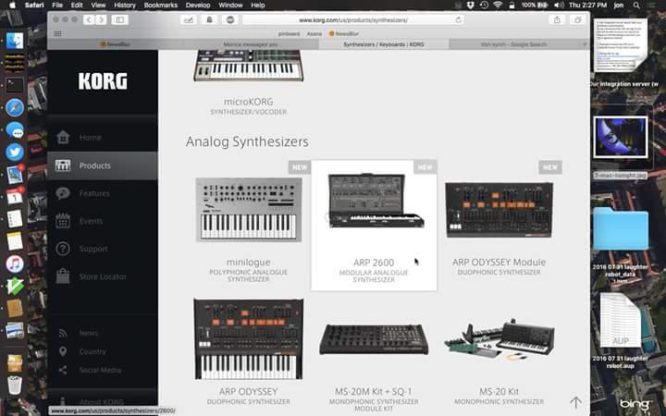
Task: Go forward with Safari forward arrow
Action: point(101,20)
